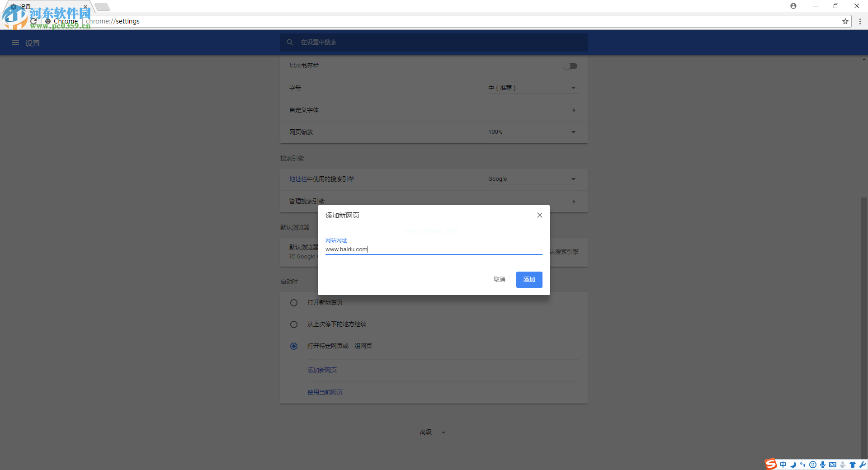Click 取消 to cancel the dialog

[x=499, y=280]
